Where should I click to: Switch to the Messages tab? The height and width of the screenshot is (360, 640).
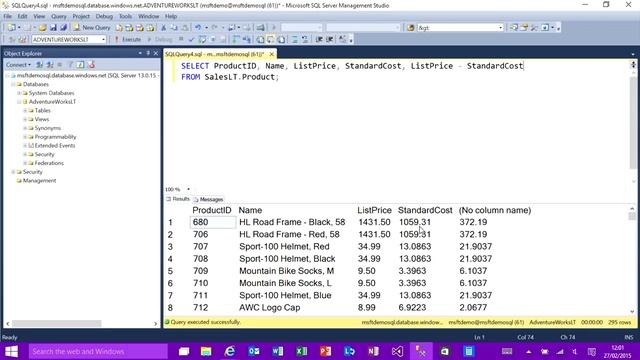click(x=209, y=200)
